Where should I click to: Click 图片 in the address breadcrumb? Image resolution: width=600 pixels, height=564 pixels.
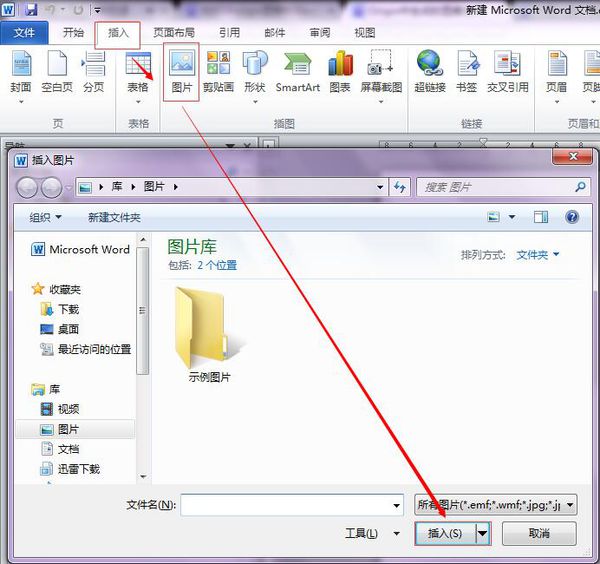154,187
